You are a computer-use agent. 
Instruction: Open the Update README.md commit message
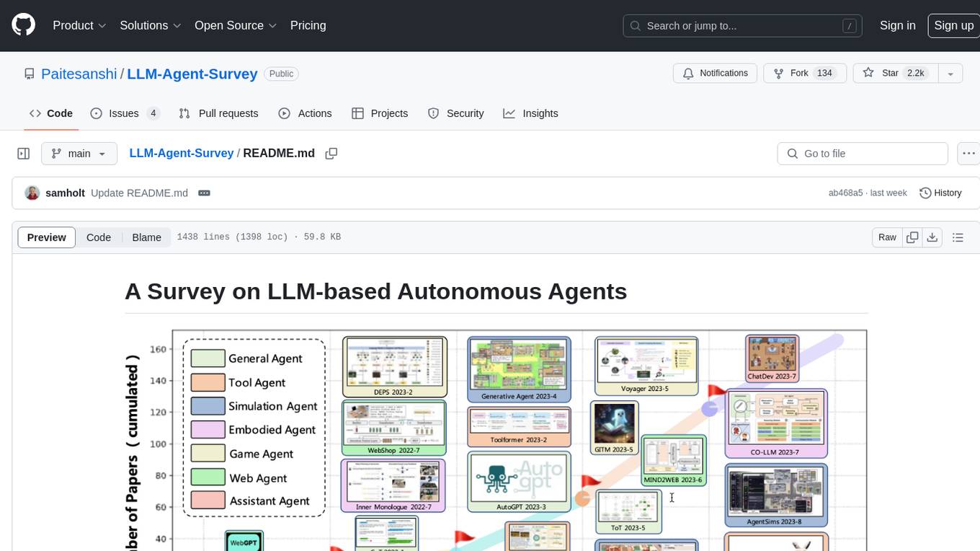[x=139, y=193]
